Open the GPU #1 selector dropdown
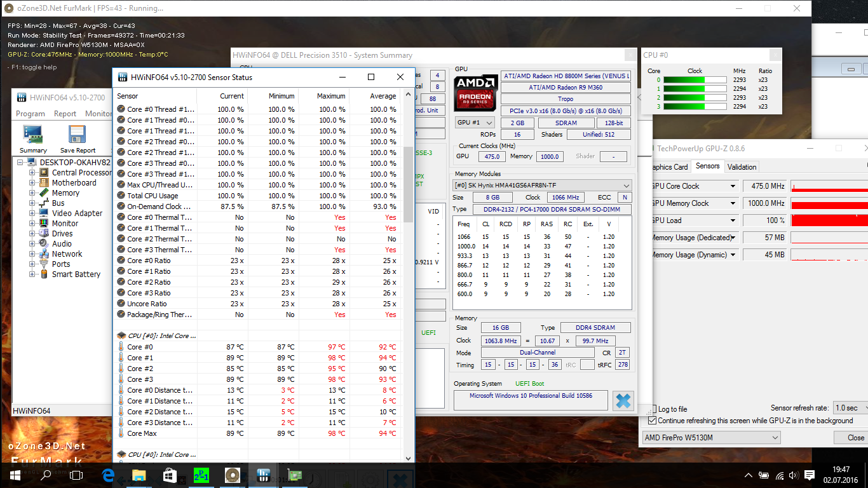The width and height of the screenshot is (868, 488). 475,123
